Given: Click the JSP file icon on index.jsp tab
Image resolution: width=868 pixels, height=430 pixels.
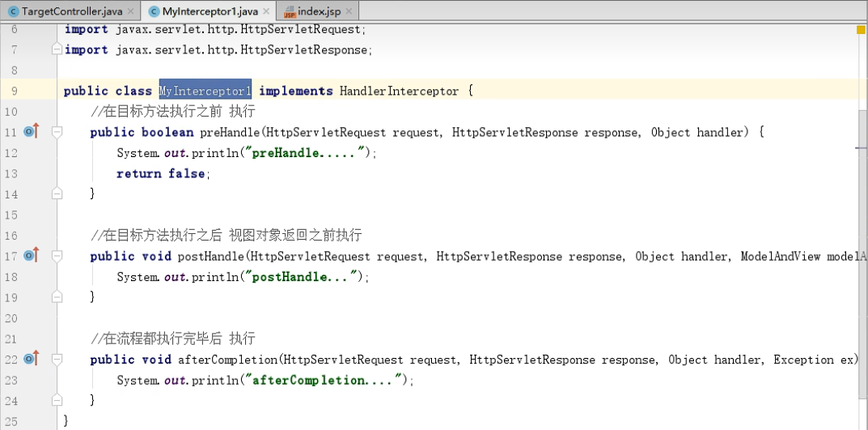Looking at the screenshot, I should point(290,11).
